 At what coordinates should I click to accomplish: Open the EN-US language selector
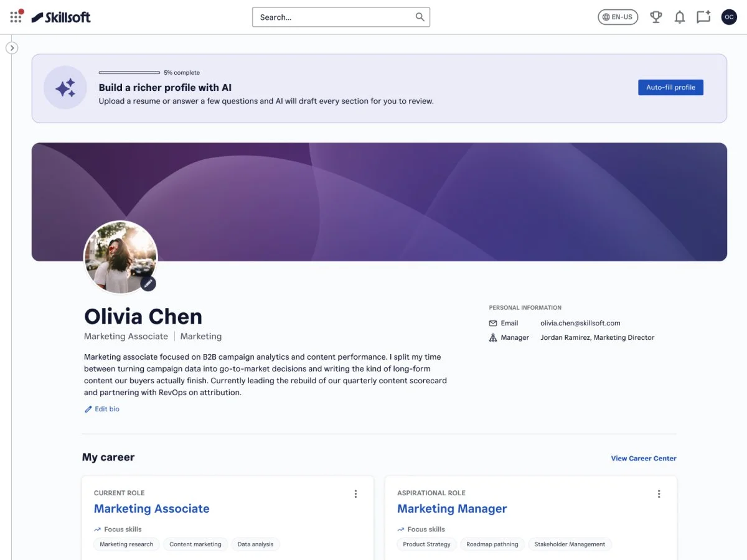coord(618,17)
